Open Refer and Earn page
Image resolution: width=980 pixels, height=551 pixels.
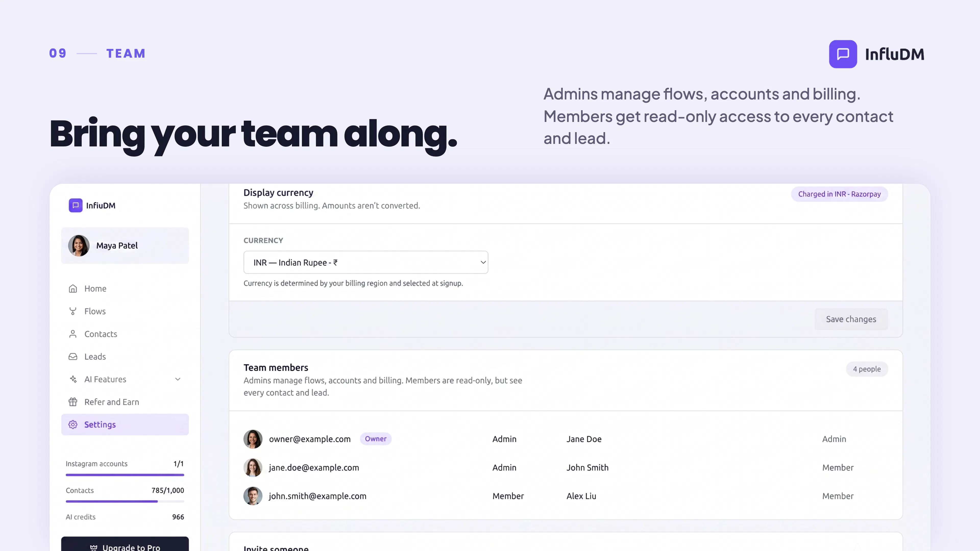(x=125, y=402)
